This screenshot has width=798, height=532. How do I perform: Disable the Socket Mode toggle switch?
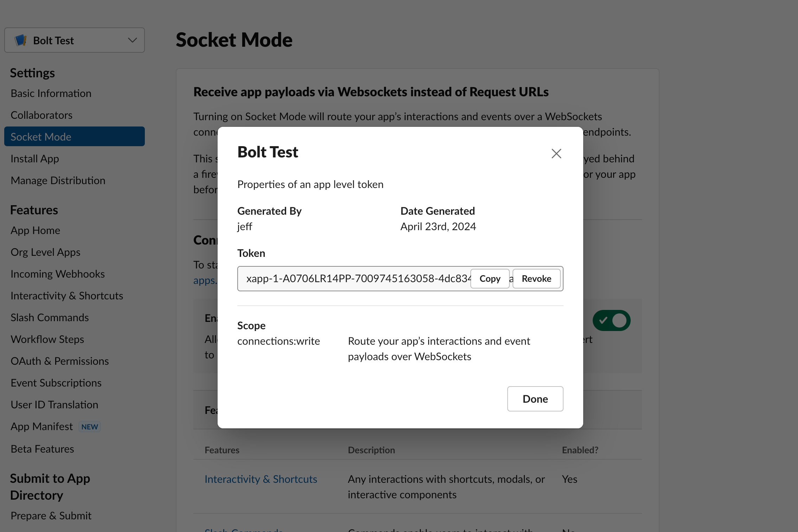(612, 320)
